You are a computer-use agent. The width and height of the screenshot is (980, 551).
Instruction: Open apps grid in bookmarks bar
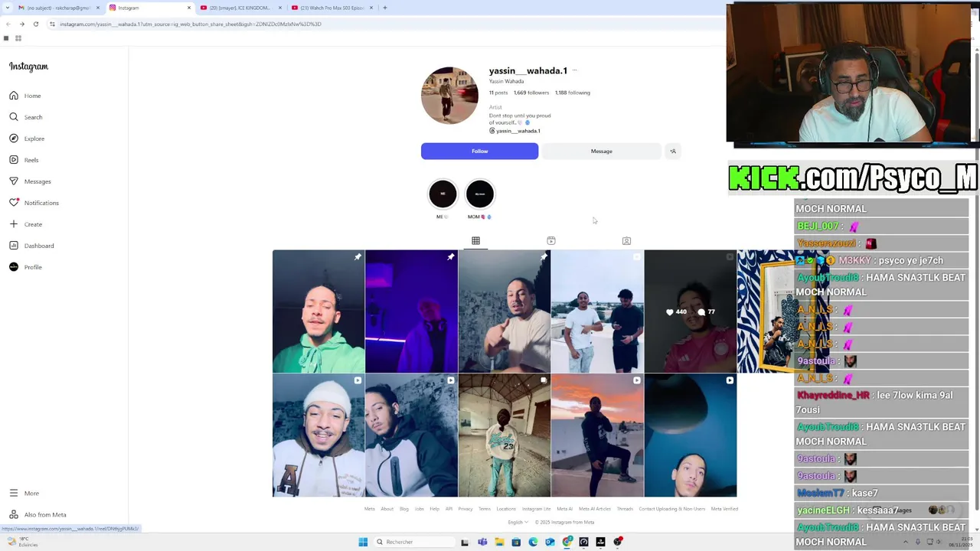point(18,38)
